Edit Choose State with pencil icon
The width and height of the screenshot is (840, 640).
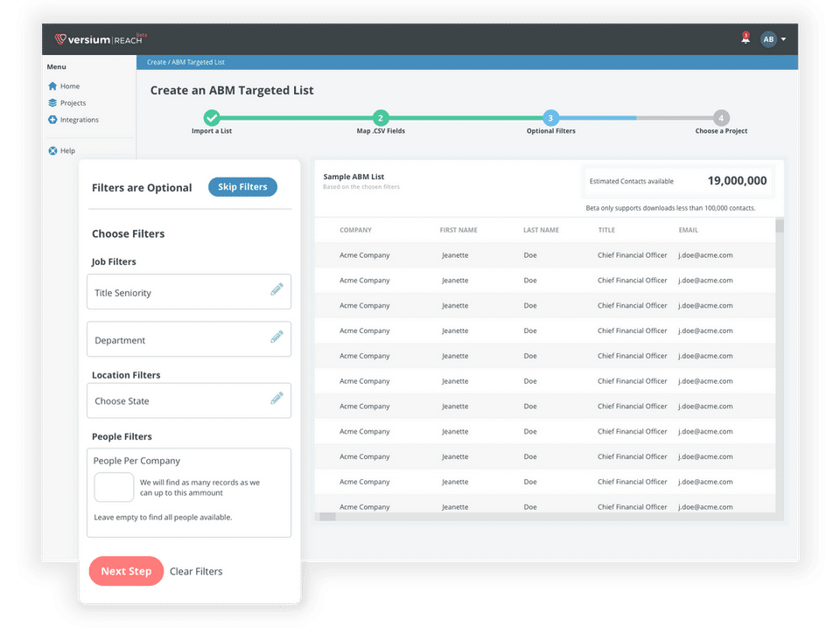pyautogui.click(x=276, y=398)
